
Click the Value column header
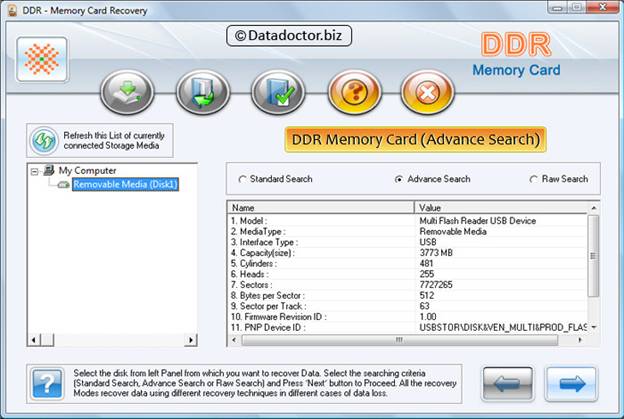point(501,207)
